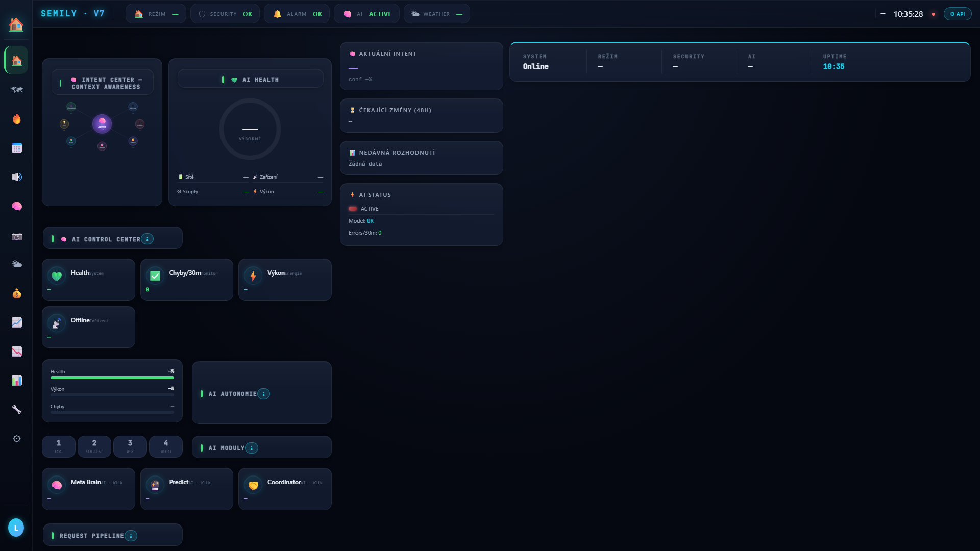Open the Aktuální Intent panel
The width and height of the screenshot is (980, 551).
coord(422,66)
